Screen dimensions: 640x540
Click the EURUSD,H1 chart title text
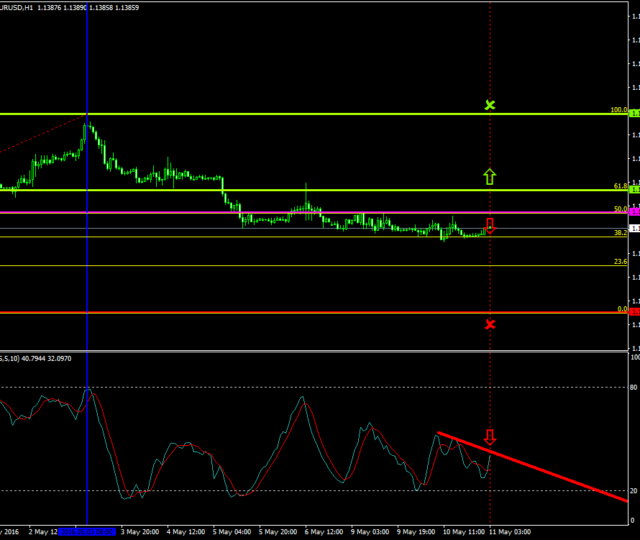(28, 8)
